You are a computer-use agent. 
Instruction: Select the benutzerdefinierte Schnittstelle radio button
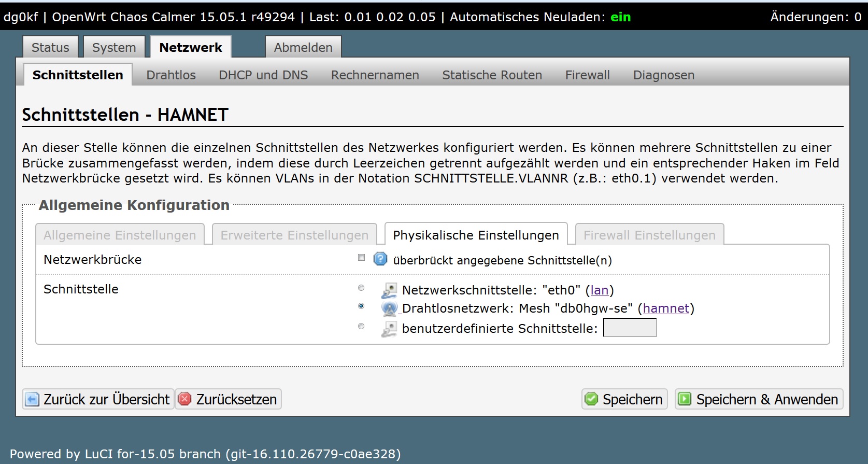(361, 326)
